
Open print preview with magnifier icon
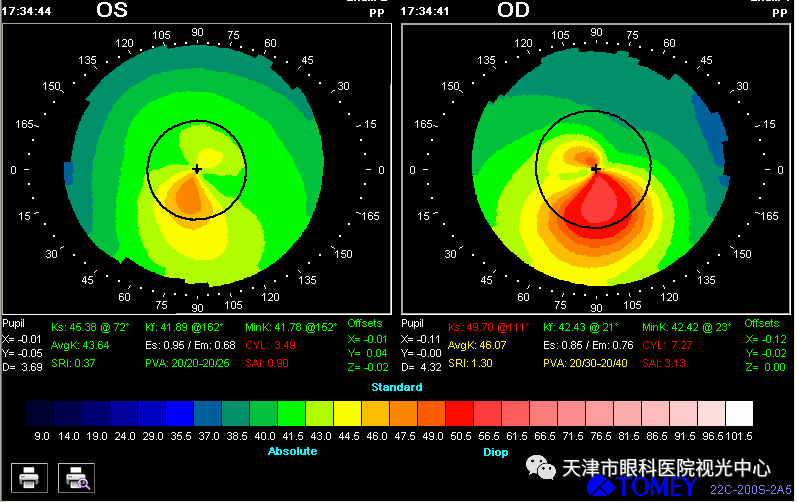coord(76,479)
